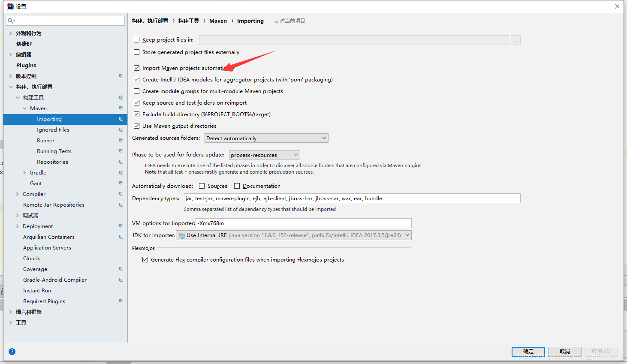
Task: Select Clouds settings page
Action: click(x=32, y=259)
